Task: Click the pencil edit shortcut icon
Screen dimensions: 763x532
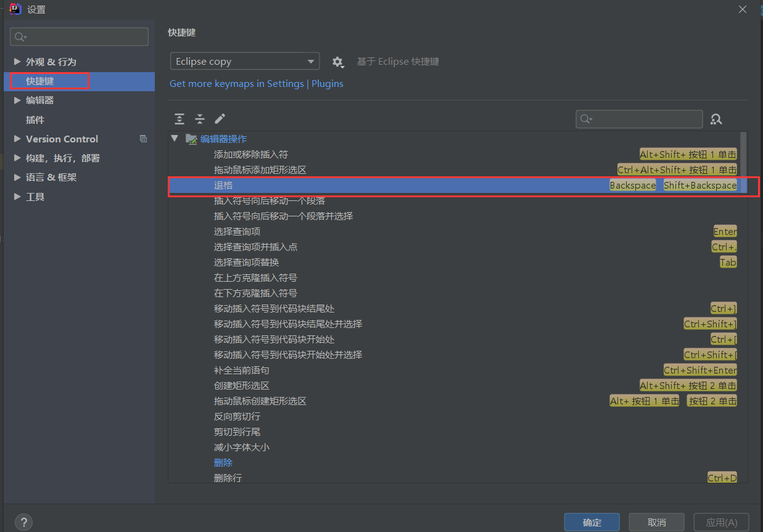Action: pyautogui.click(x=220, y=118)
